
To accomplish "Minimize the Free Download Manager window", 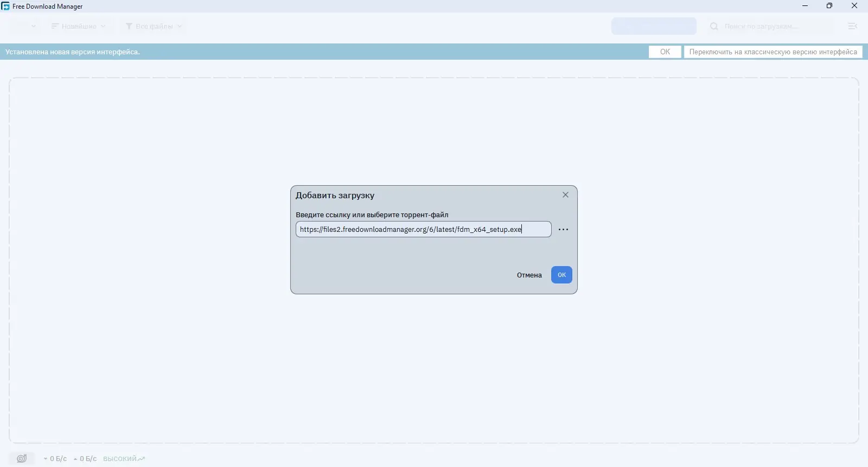I will click(x=805, y=6).
